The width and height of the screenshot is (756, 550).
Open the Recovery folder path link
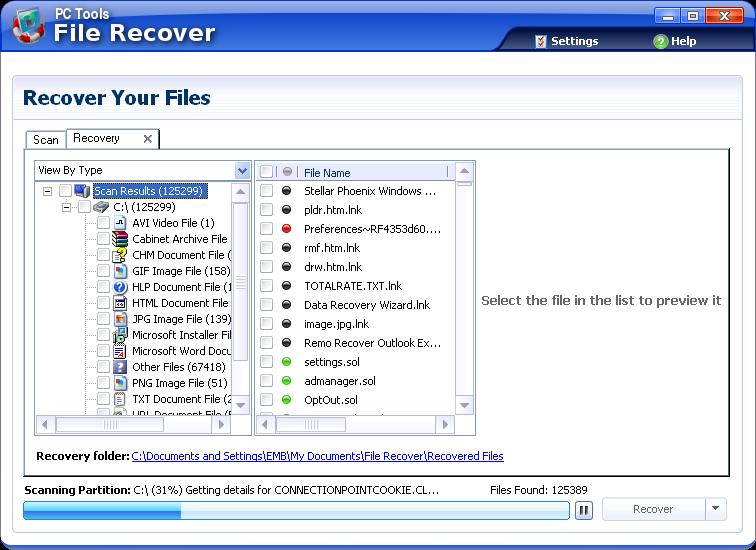click(317, 456)
